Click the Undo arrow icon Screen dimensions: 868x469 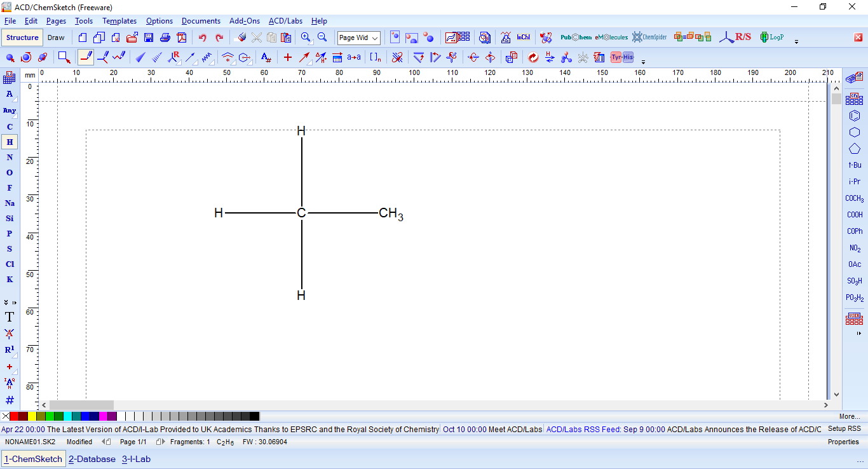(202, 37)
